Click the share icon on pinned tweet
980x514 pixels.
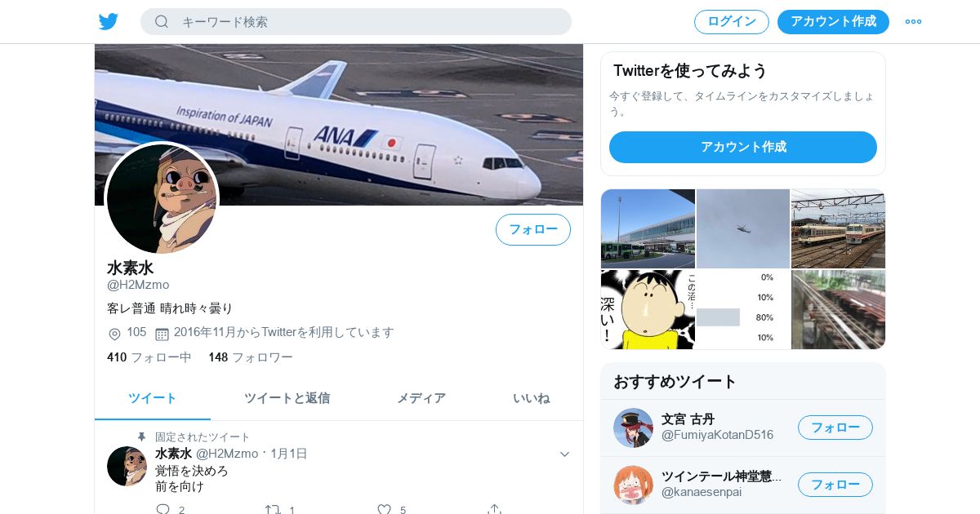[494, 510]
